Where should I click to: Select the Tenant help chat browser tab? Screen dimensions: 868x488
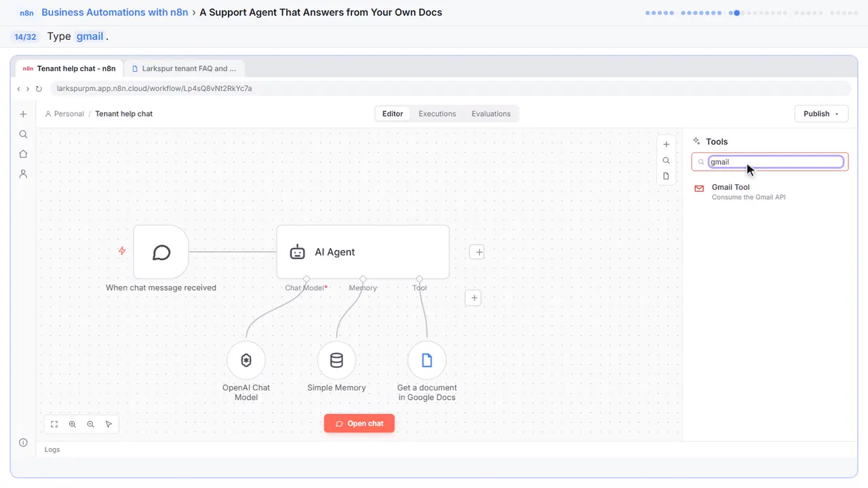(69, 68)
